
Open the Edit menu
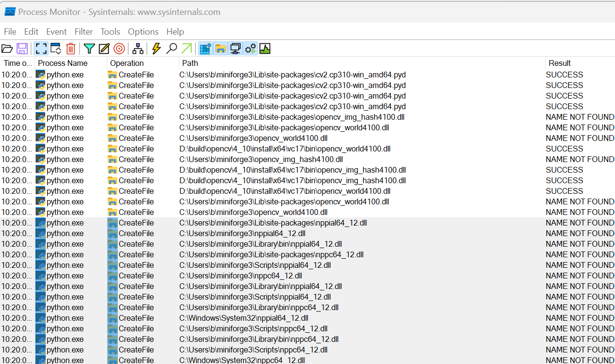tap(31, 32)
